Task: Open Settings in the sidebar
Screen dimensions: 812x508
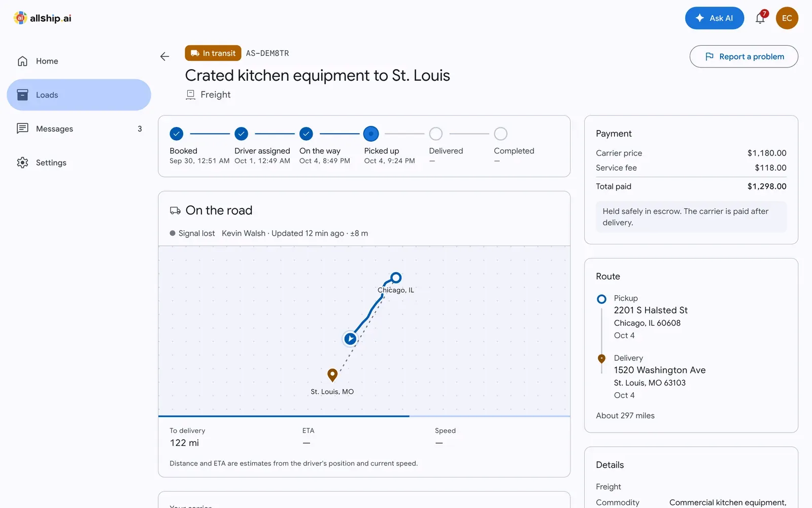Action: 79,163
